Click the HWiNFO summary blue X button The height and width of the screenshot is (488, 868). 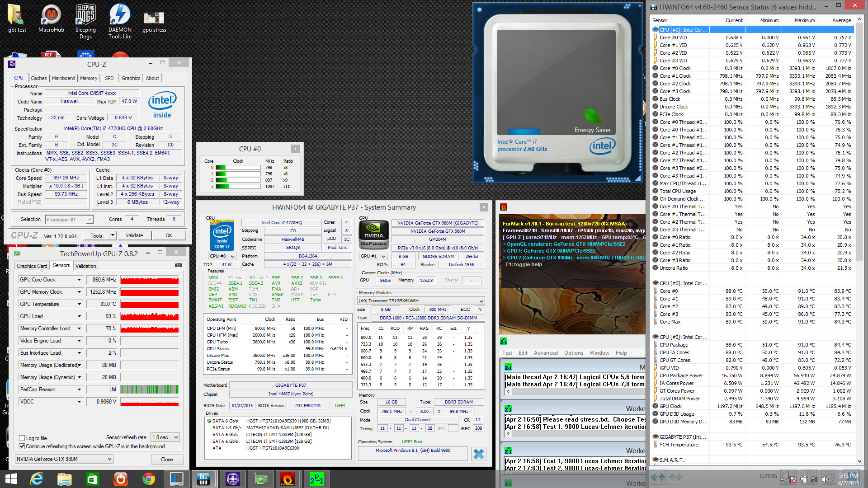pyautogui.click(x=478, y=454)
